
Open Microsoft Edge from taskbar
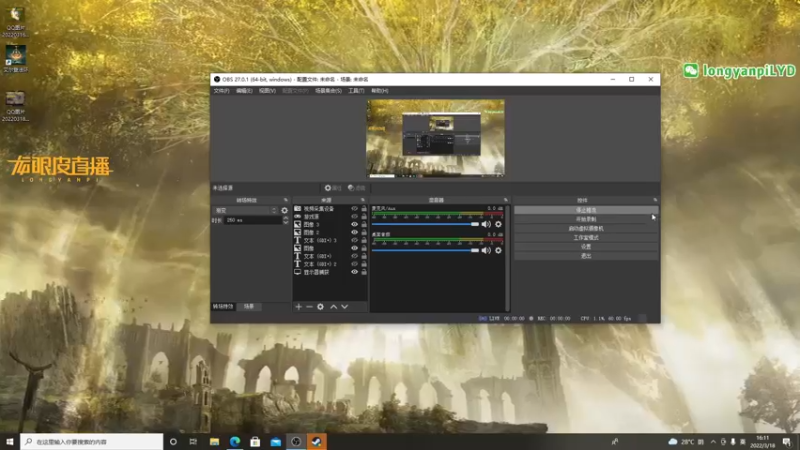(235, 442)
